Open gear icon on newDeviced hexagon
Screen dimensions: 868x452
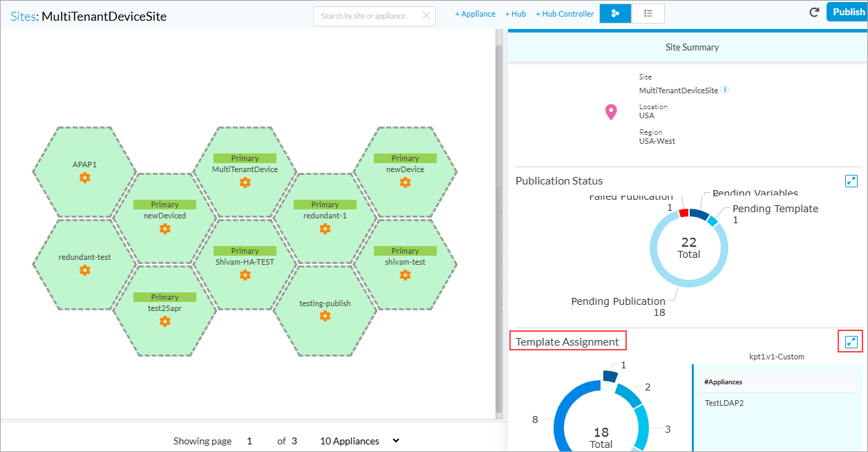click(x=164, y=229)
